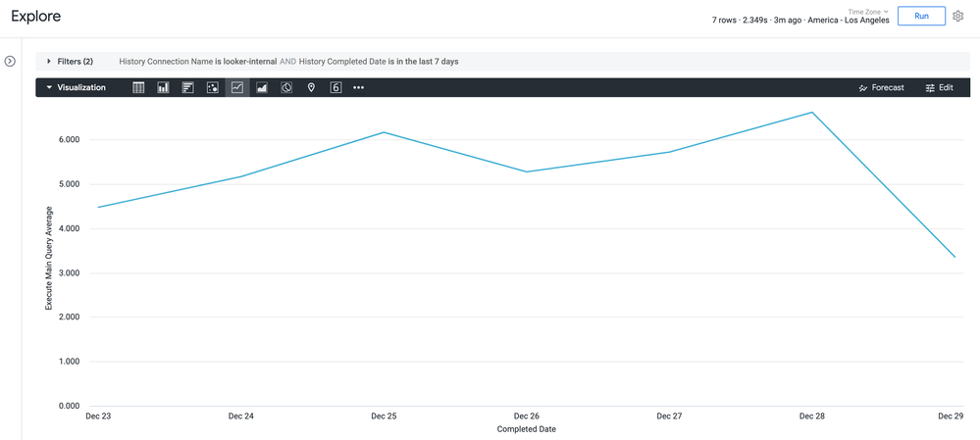The height and width of the screenshot is (440, 980).
Task: Click the Dec 28 axis label
Action: pos(811,416)
